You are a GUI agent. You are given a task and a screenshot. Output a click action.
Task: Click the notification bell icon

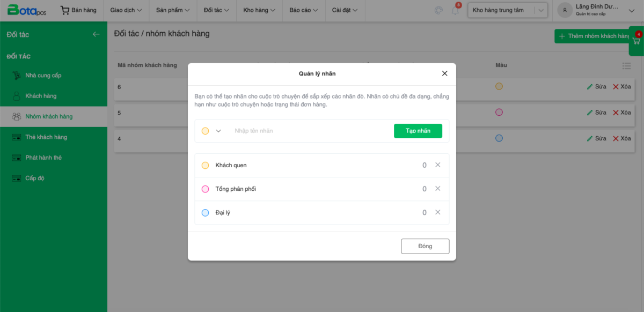click(x=456, y=11)
